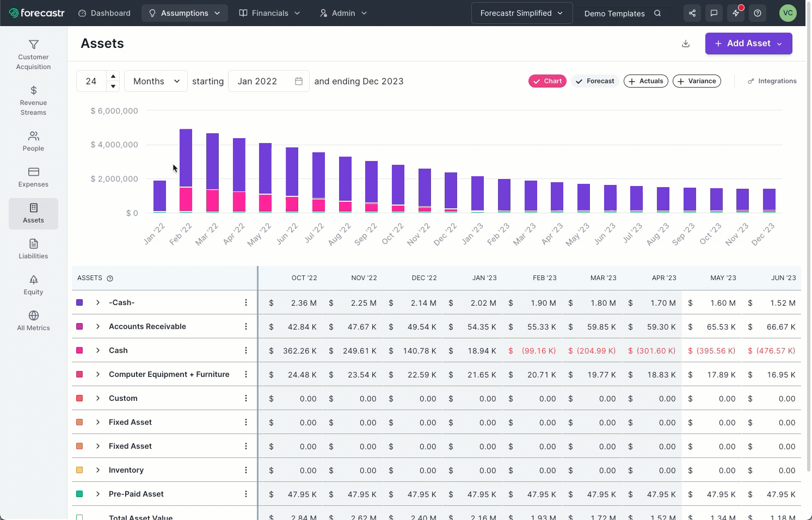Open the Financials menu
Screen dimensions: 812x520
(269, 13)
